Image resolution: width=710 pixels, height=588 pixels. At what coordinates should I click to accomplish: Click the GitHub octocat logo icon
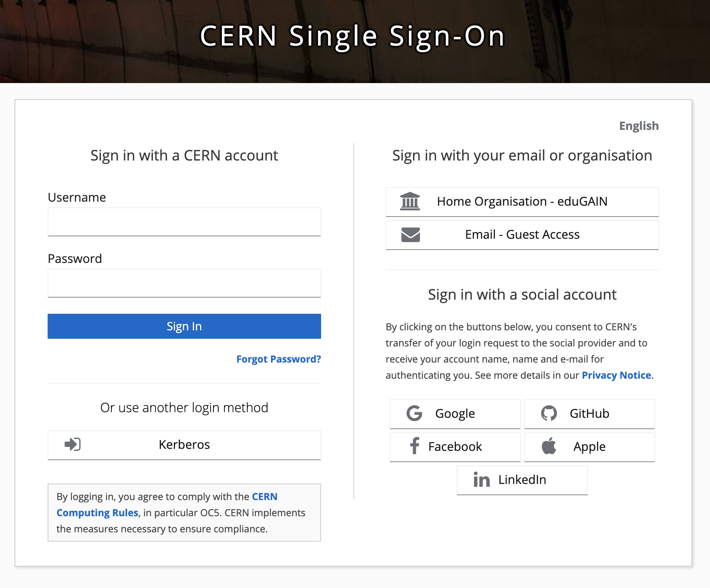coord(549,413)
